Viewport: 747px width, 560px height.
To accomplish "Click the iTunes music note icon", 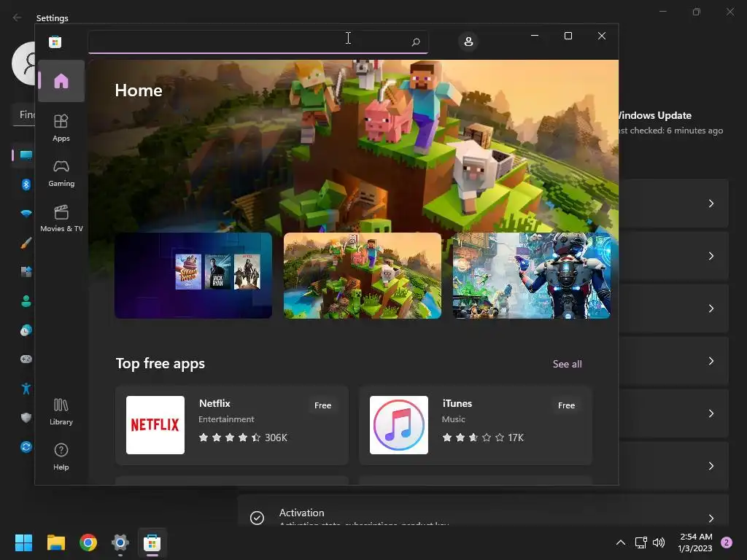I will (399, 425).
